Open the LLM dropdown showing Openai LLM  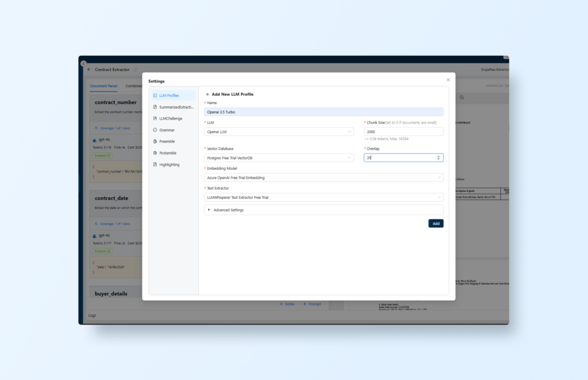click(278, 132)
